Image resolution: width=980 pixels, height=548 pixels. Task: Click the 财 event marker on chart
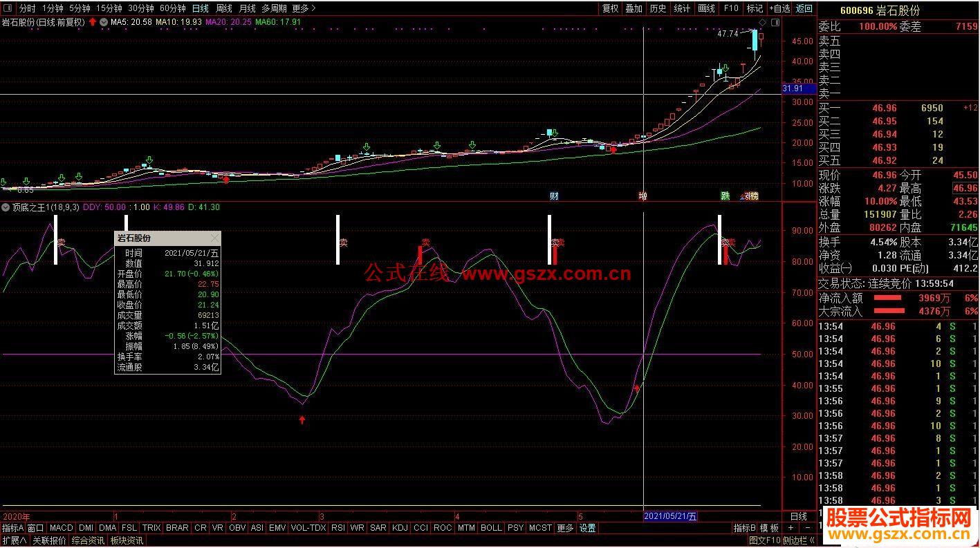tap(554, 196)
